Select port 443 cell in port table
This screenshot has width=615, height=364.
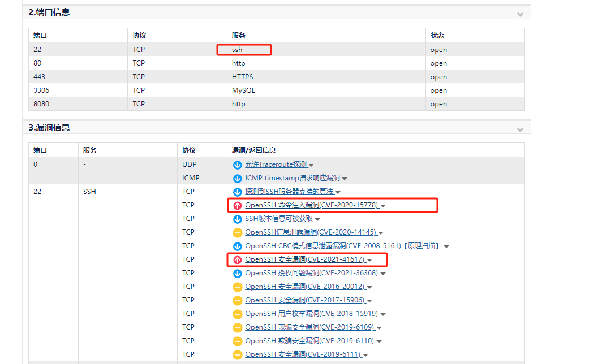pyautogui.click(x=78, y=76)
